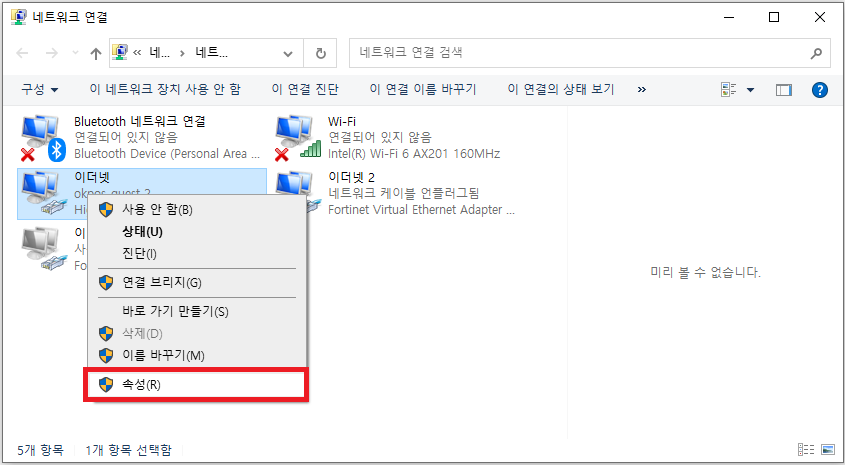This screenshot has height=465, width=845.
Task: Expand the address bar history dropdown
Action: [289, 53]
